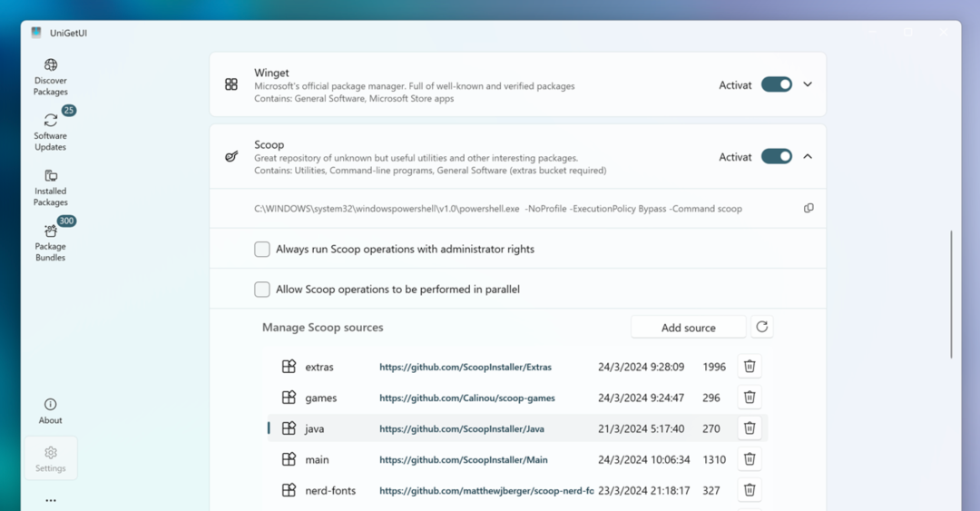Collapse the Scoop settings section
This screenshot has width=980, height=511.
click(808, 156)
